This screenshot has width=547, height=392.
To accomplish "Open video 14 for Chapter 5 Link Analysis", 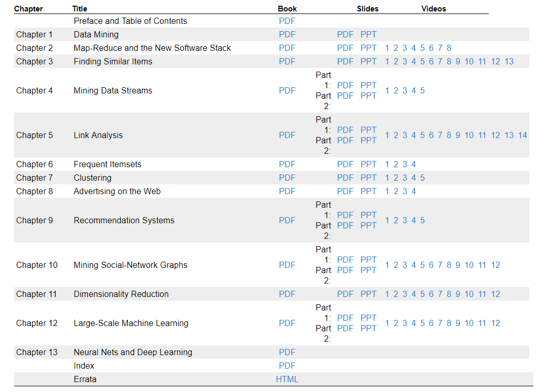I will [522, 136].
